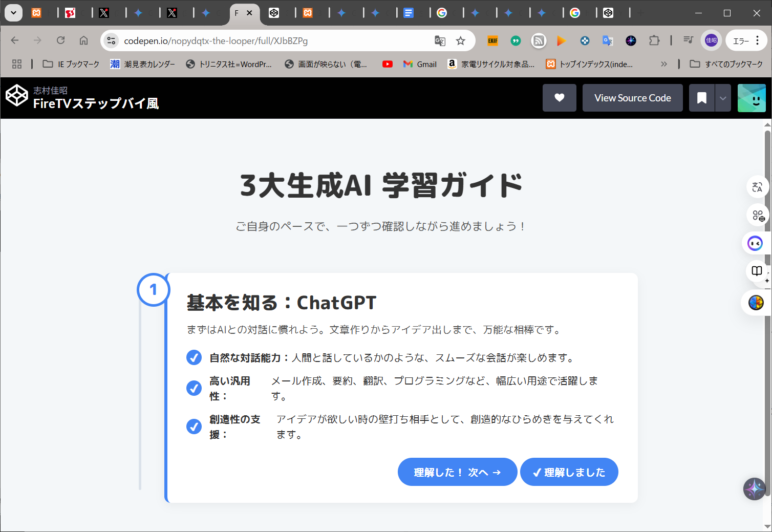
Task: Click the step 1 number circle
Action: point(153,290)
